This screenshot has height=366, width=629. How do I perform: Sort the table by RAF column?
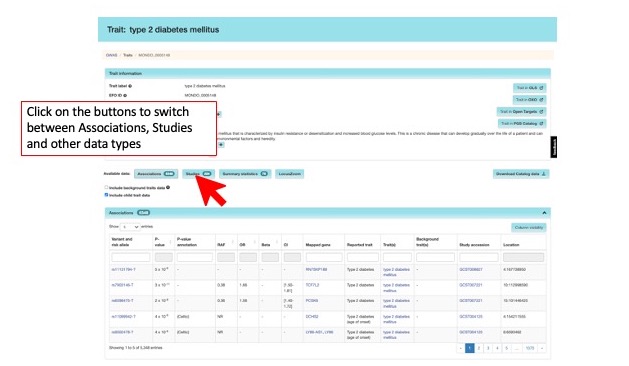pyautogui.click(x=226, y=242)
